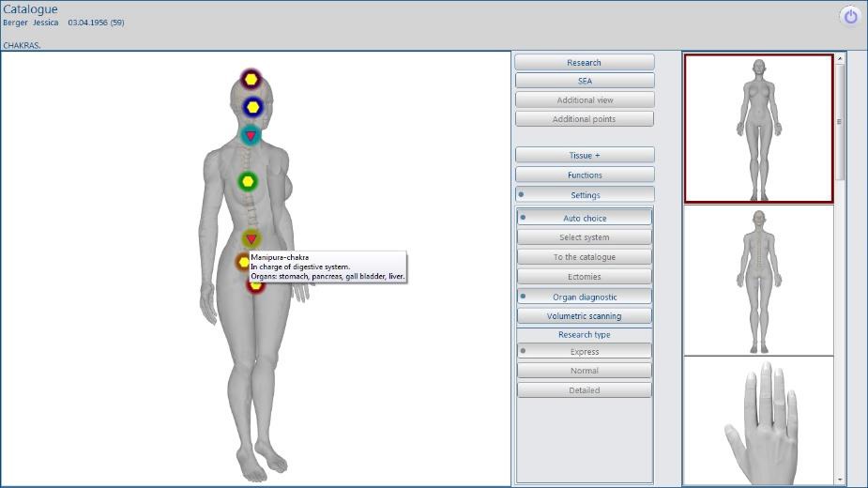
Task: Select the orange sacral chakra marker
Action: click(x=243, y=262)
